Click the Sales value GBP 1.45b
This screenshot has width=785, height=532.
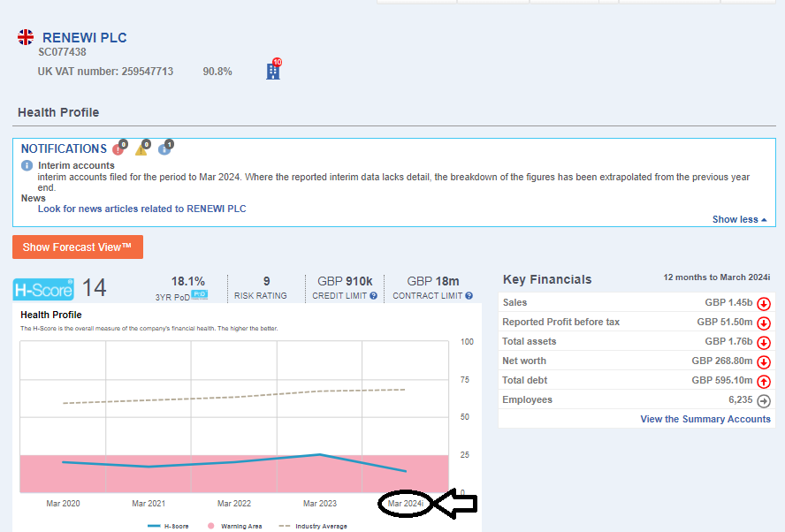point(729,302)
